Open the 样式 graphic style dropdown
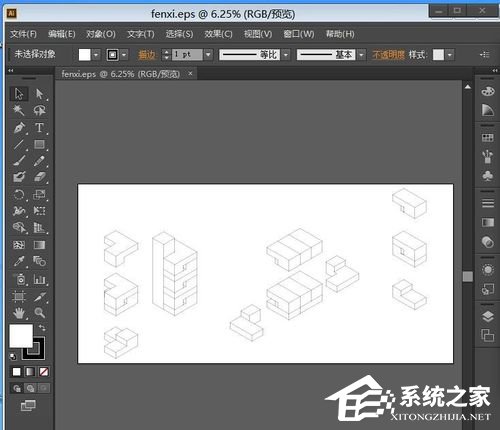 (x=450, y=55)
